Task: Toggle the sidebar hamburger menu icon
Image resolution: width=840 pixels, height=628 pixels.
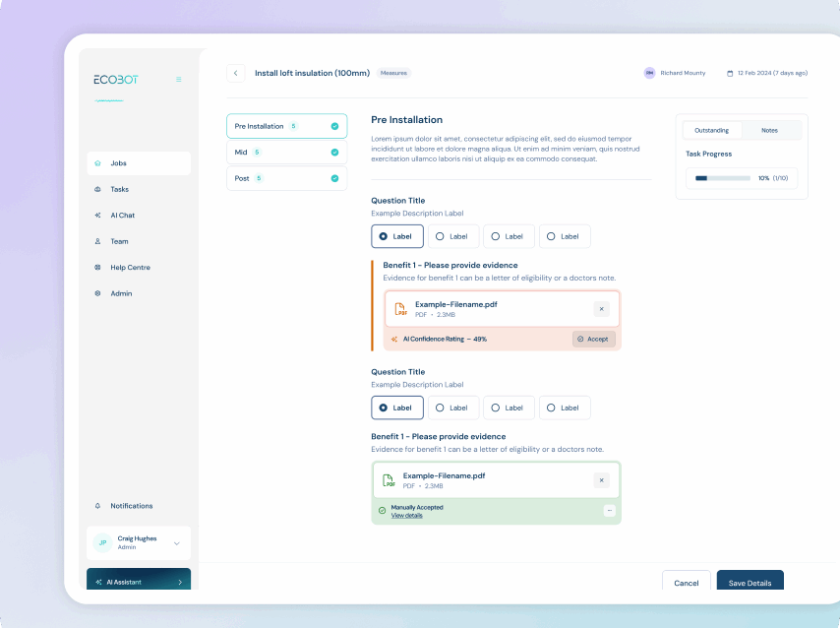Action: tap(178, 80)
